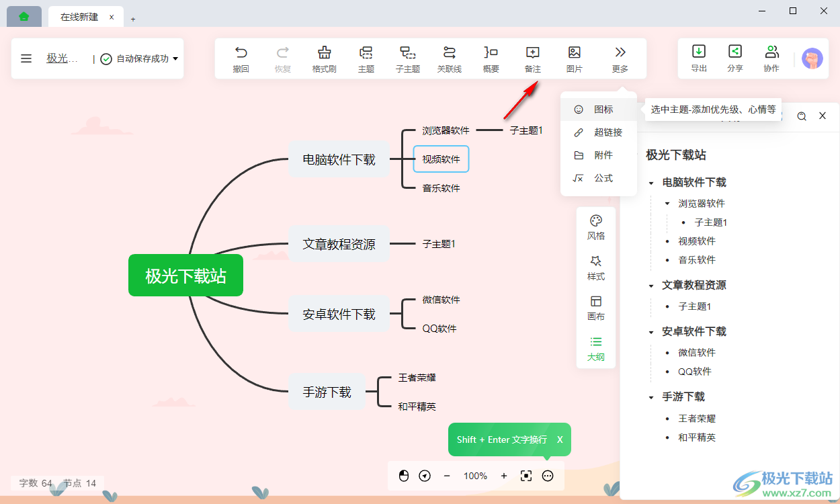
Task: Select 音乐软件 in the outline list
Action: coord(697,260)
